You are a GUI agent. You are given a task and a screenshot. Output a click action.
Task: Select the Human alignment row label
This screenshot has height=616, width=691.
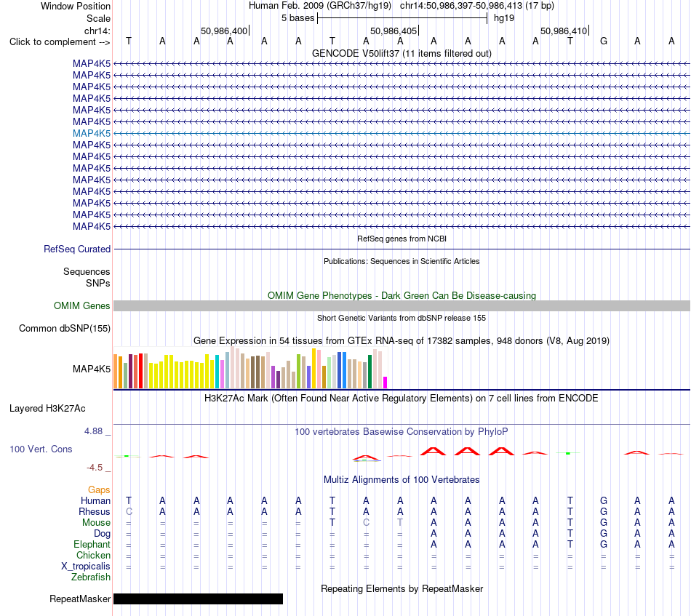95,501
